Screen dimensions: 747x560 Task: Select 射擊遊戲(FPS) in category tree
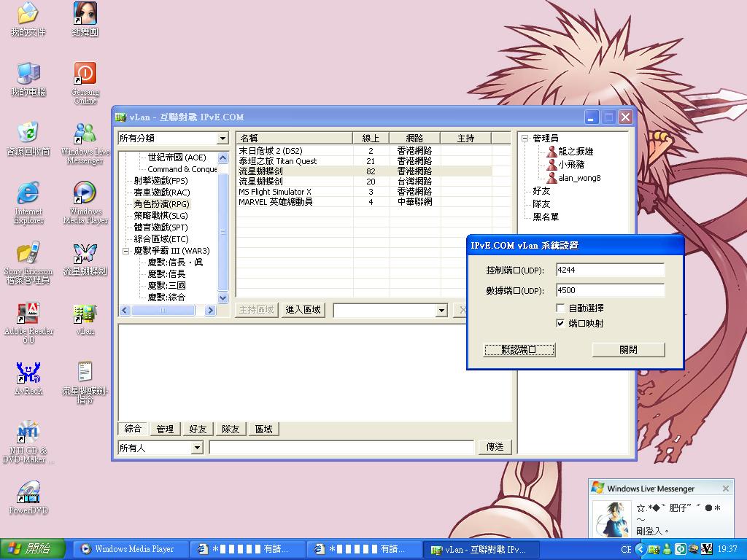pyautogui.click(x=160, y=181)
